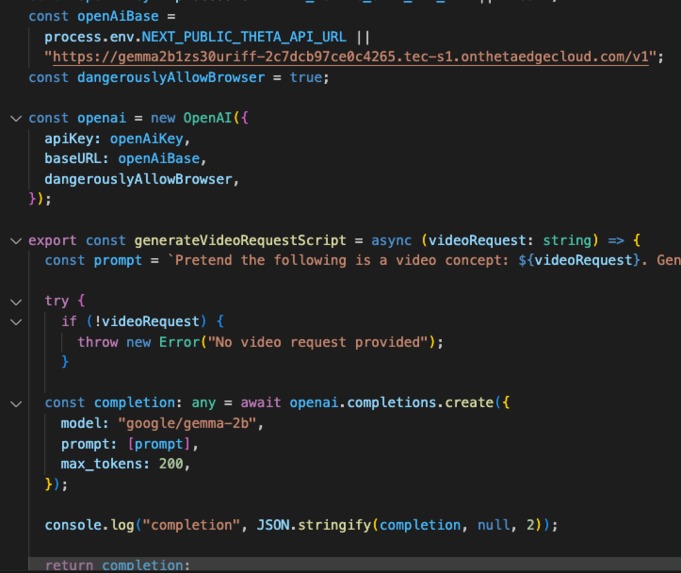The width and height of the screenshot is (681, 573).
Task: Click the 'throw' keyword
Action: click(x=98, y=342)
